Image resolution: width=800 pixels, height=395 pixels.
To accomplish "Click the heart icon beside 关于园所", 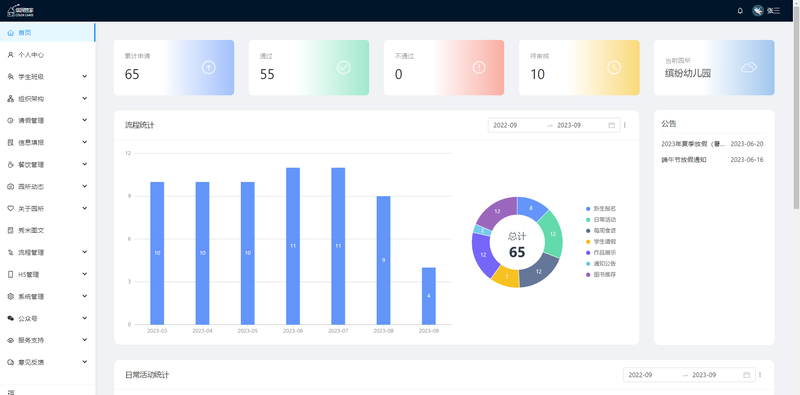I will click(x=11, y=208).
